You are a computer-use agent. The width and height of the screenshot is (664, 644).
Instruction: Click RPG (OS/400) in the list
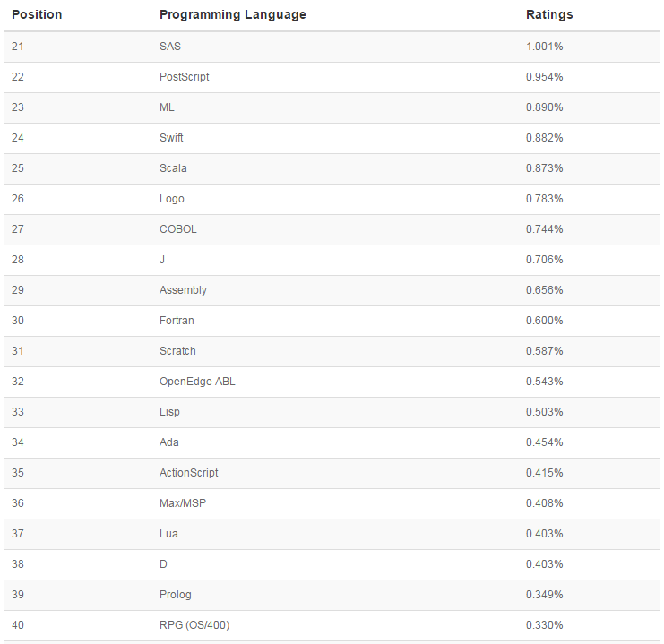tap(194, 625)
